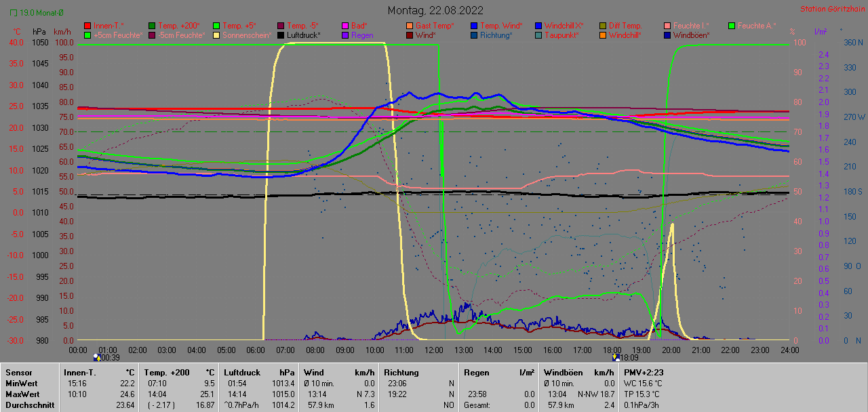Click the 180 S direction axis label
This screenshot has height=412, width=868.
pyautogui.click(x=853, y=191)
